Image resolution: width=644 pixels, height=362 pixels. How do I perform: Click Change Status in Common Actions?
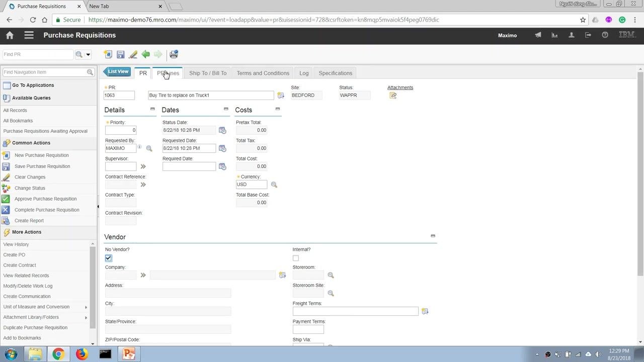(30, 188)
